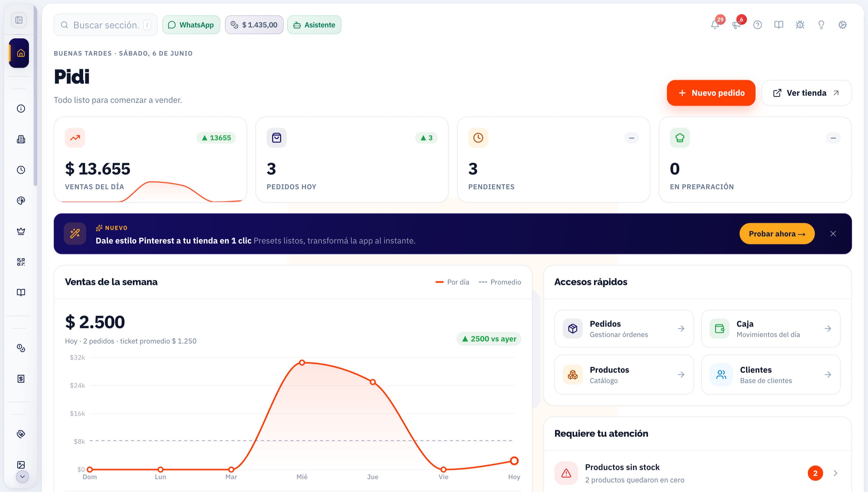This screenshot has width=868, height=492.
Task: Open the clock icon in sidebar
Action: point(21,170)
